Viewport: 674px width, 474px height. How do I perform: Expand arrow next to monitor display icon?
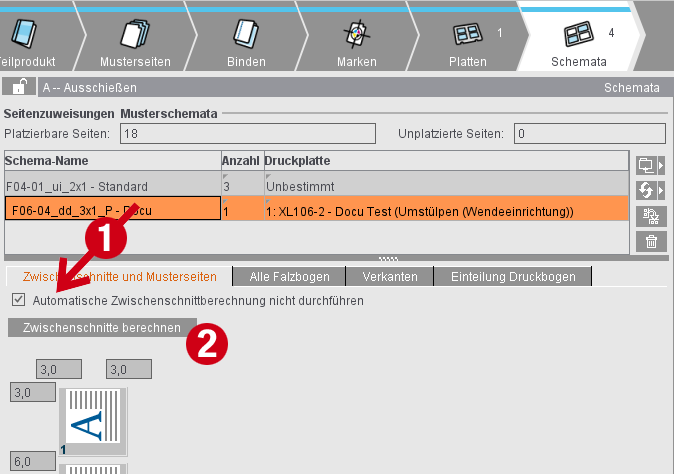[x=662, y=165]
